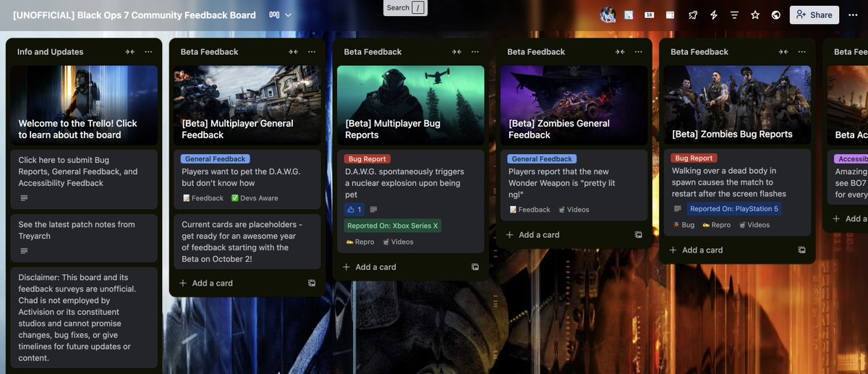The width and height of the screenshot is (868, 374).
Task: Collapse the list containing Zombies Bug Reports
Action: [x=783, y=52]
